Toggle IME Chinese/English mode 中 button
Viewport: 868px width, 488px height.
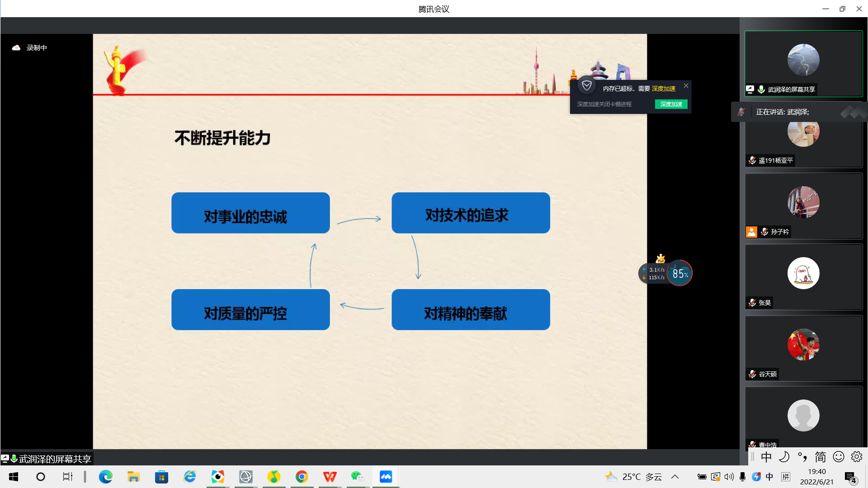[766, 457]
